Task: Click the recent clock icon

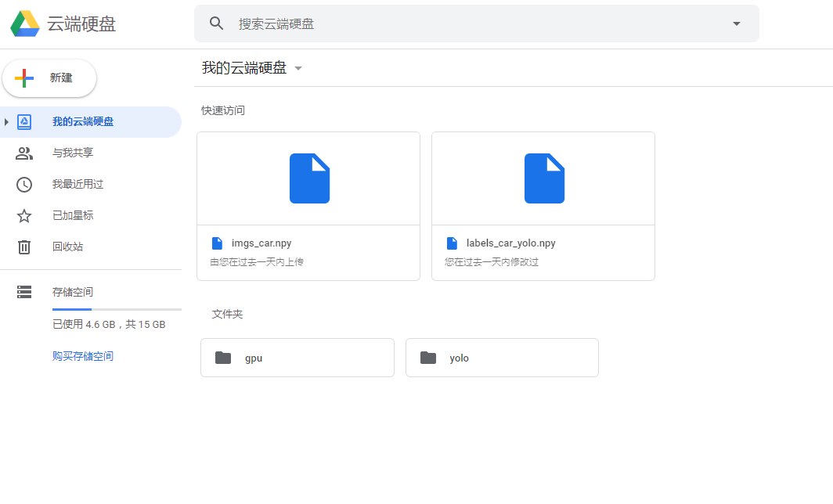Action: point(24,185)
